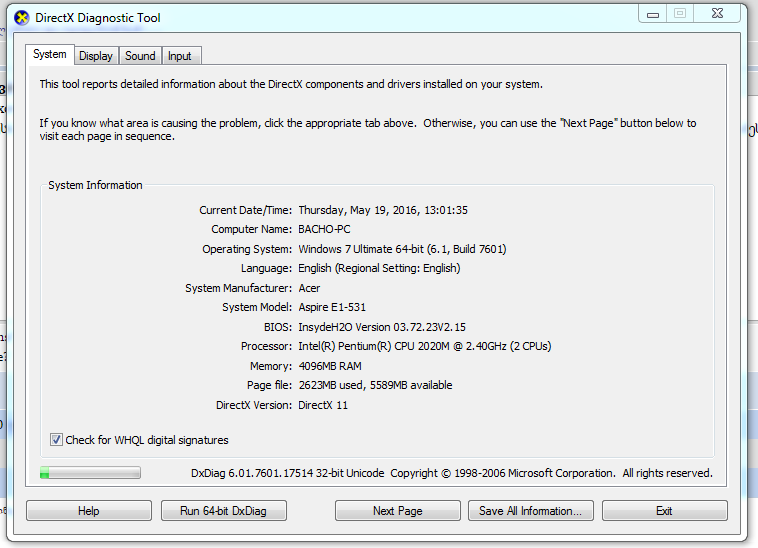
Task: Click the System Information group label
Action: coord(95,185)
